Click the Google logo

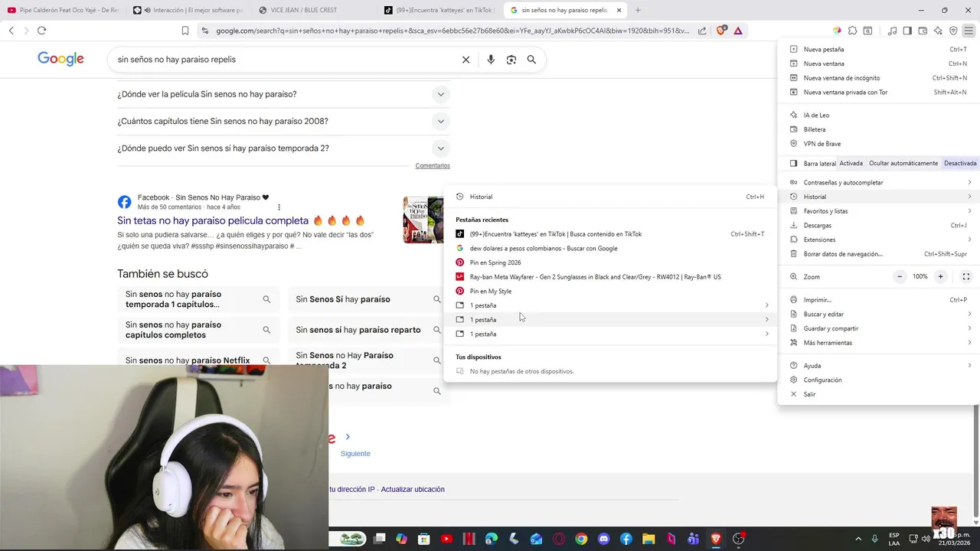(60, 59)
